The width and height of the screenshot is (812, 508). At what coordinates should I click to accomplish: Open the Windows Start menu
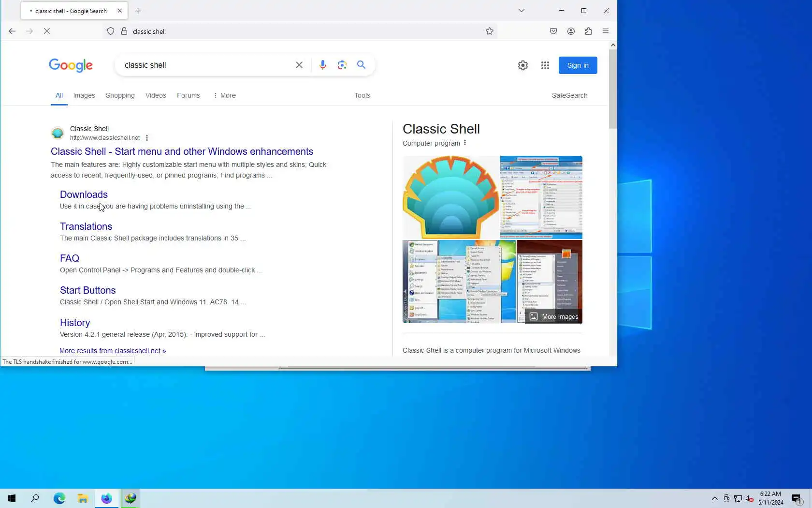click(12, 498)
